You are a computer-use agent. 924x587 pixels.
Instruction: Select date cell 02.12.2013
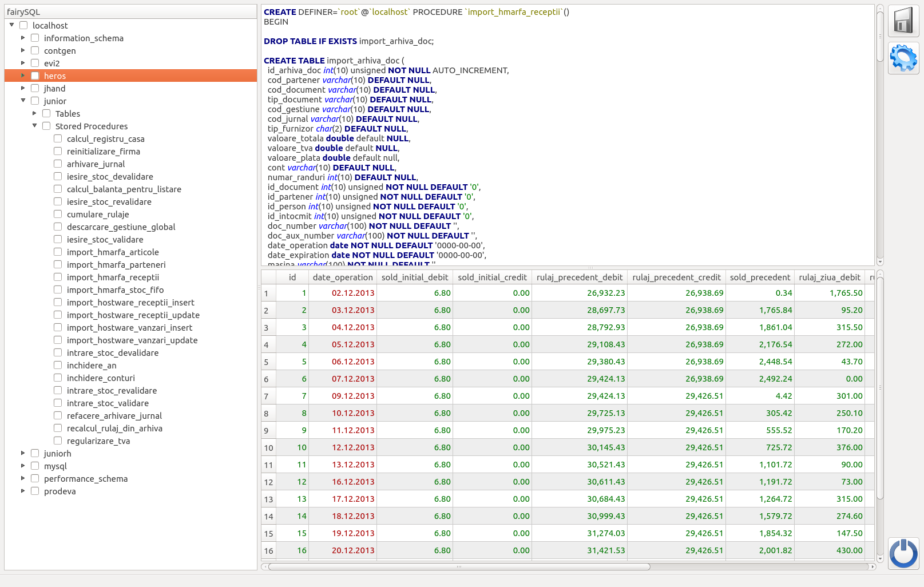[x=343, y=293]
